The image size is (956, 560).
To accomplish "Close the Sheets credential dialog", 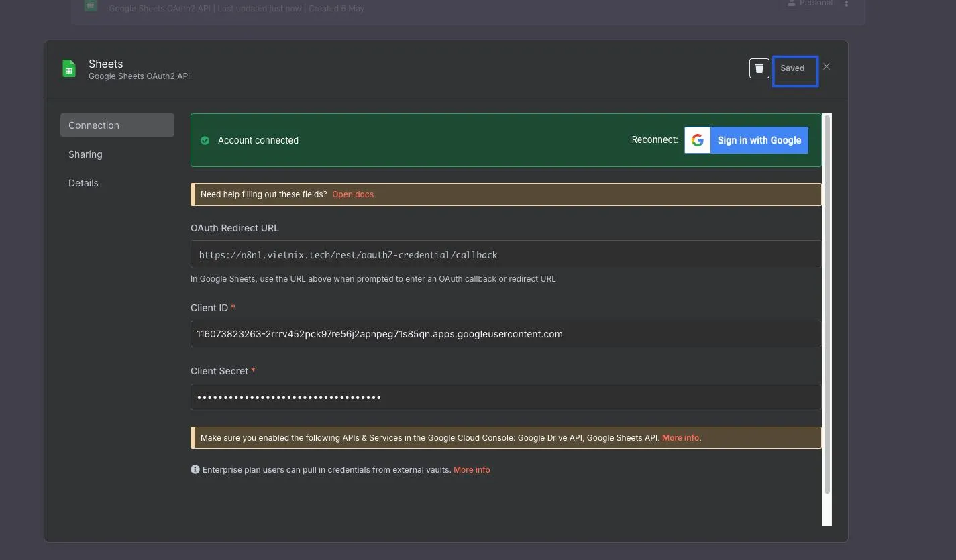I will tap(827, 66).
